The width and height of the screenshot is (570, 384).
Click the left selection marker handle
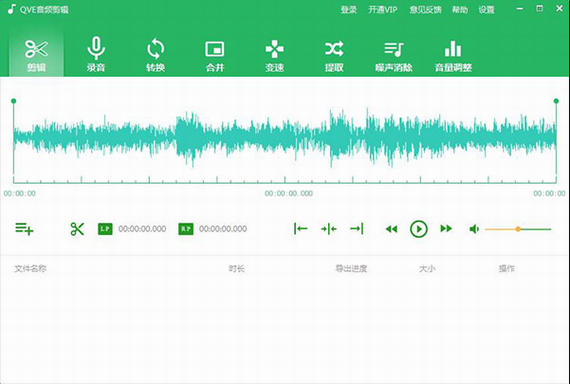click(13, 101)
